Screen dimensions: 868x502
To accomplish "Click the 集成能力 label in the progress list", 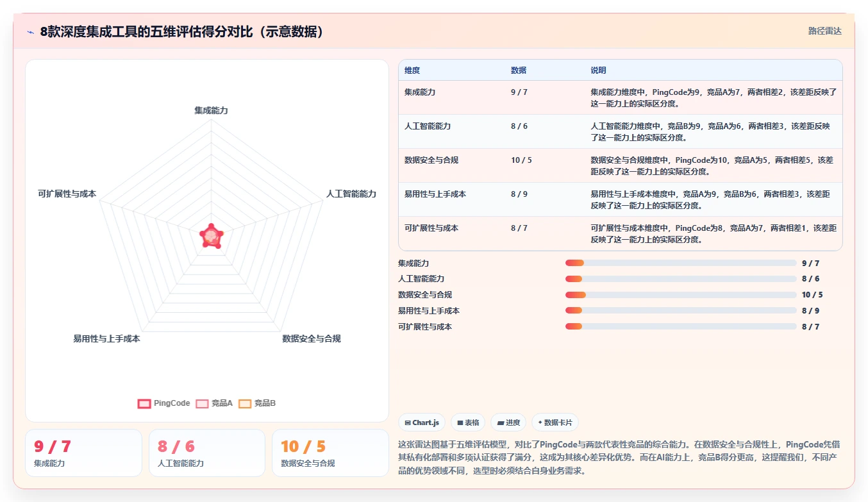I will pyautogui.click(x=413, y=263).
